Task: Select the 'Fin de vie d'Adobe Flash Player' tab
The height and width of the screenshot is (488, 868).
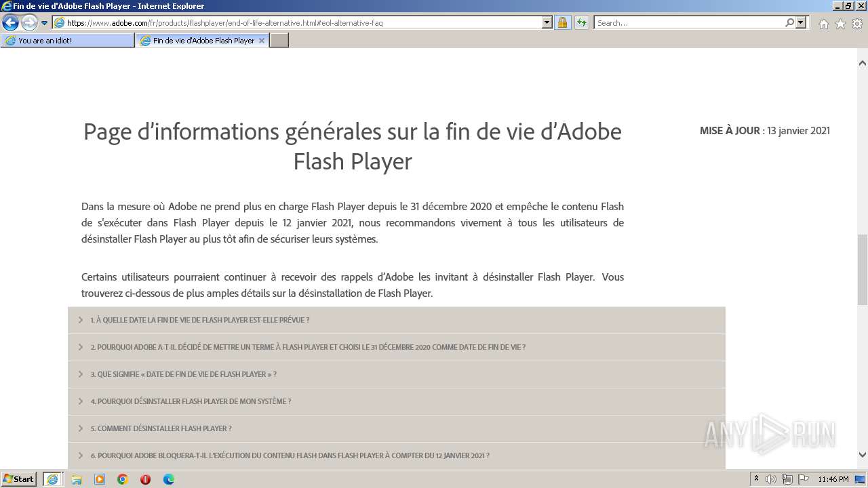Action: [x=202, y=41]
